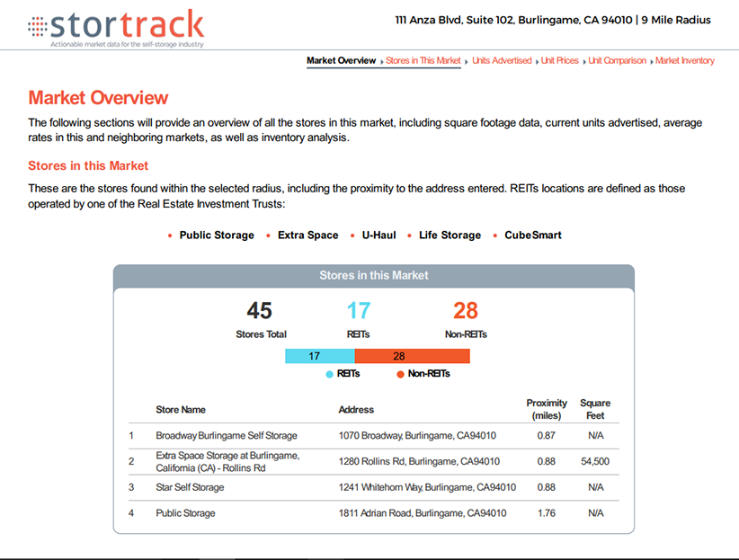Select the 1241 Whitehorn Way address cell
This screenshot has height=560, width=739.
tap(427, 487)
